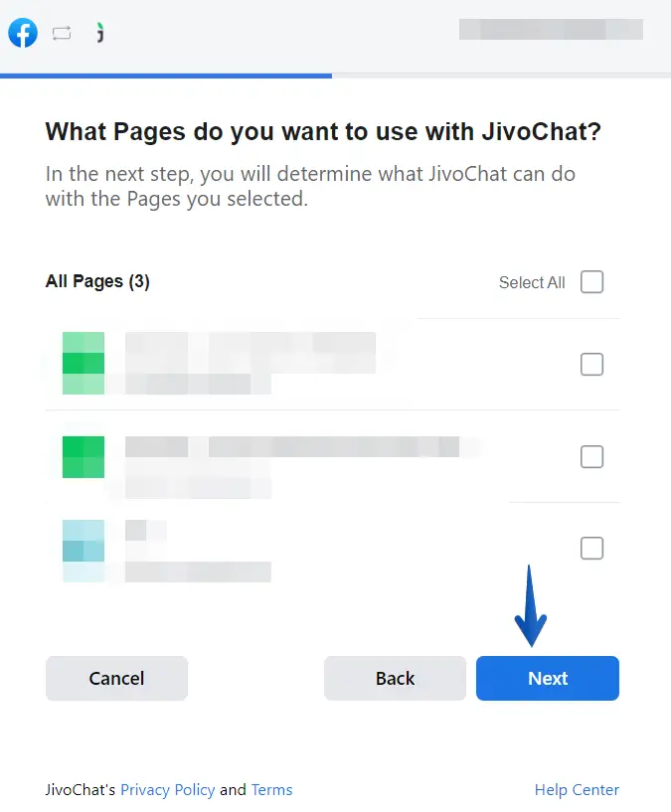Click the JivoChat logo icon
Screen dimensions: 671x812
[100, 34]
